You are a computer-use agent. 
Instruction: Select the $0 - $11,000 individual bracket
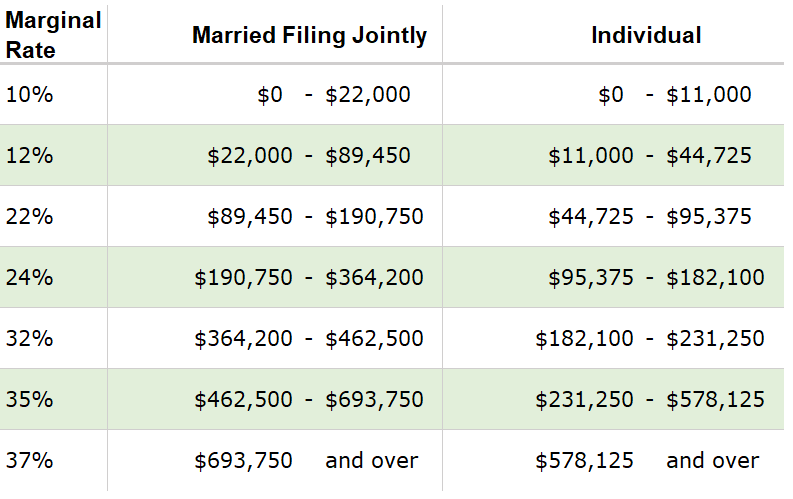click(674, 95)
